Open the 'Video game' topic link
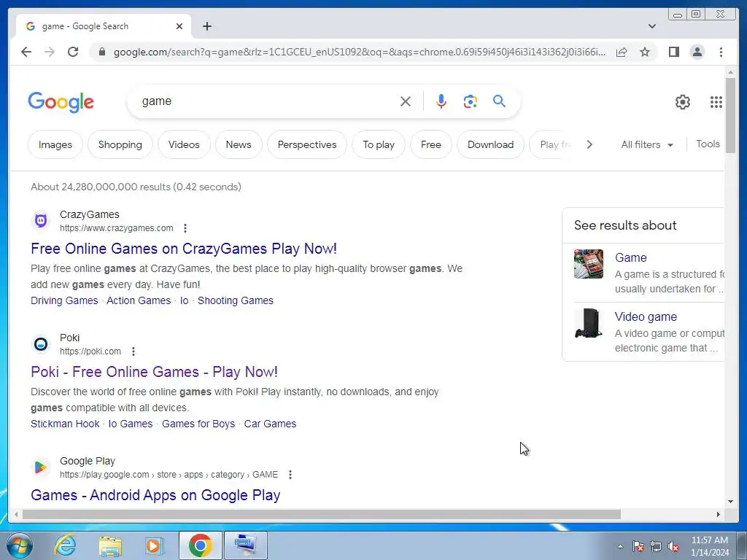This screenshot has width=747, height=560. tap(646, 316)
